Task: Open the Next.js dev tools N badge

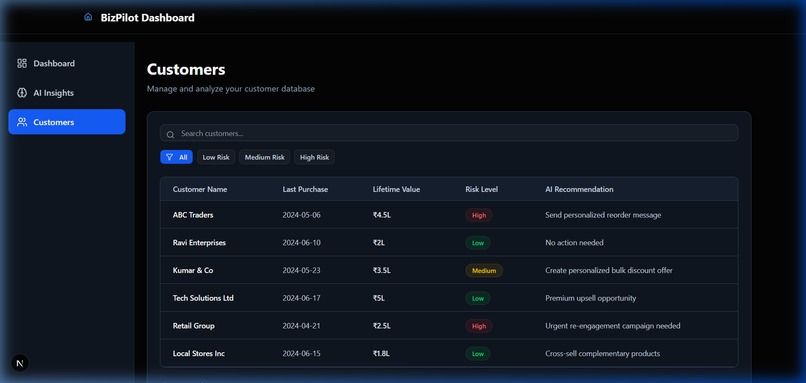Action: point(20,363)
